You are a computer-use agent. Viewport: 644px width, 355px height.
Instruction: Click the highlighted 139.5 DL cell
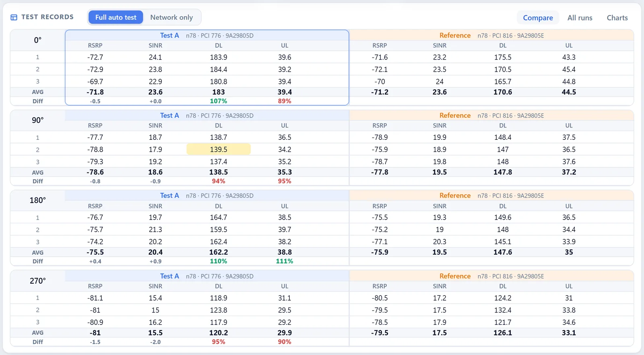219,149
